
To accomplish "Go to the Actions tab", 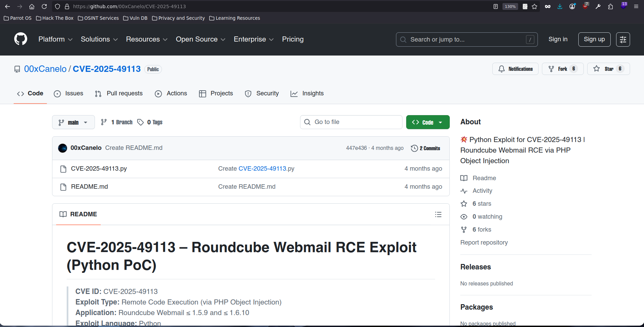I will click(171, 94).
